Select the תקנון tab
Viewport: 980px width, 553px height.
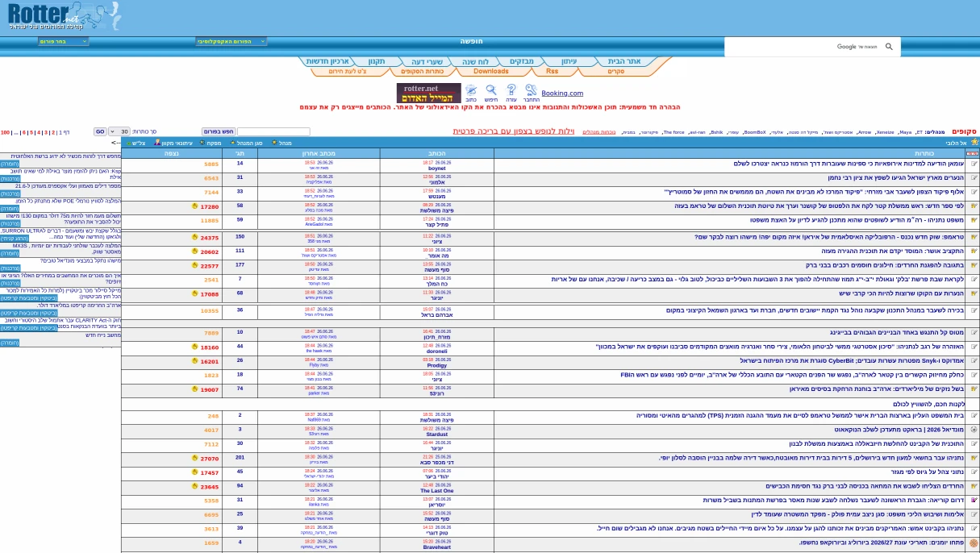377,61
